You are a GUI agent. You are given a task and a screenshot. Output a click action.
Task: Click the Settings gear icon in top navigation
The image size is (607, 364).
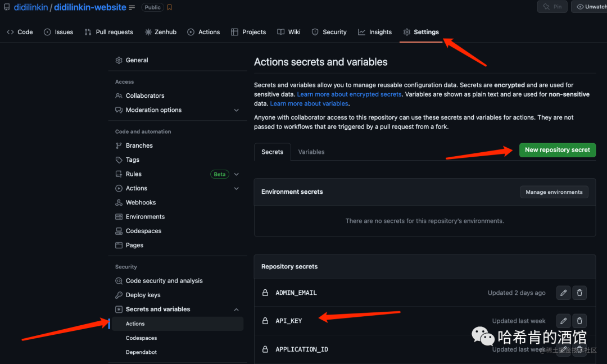point(406,32)
